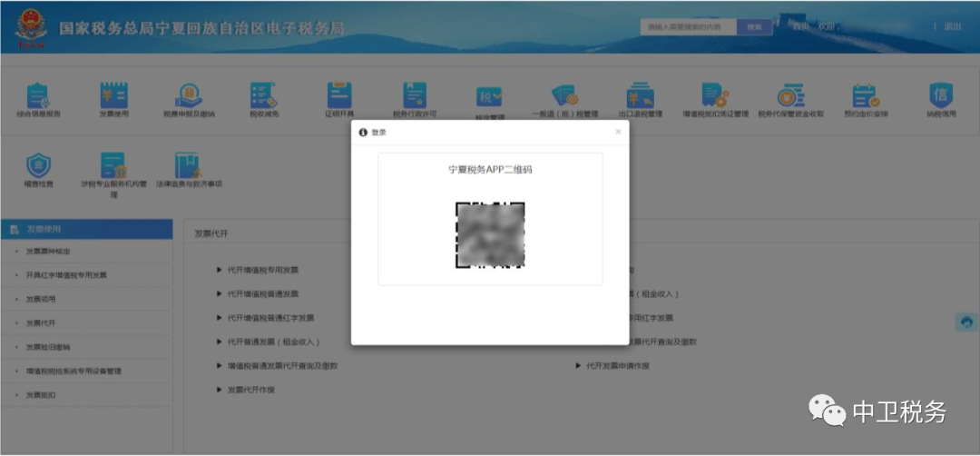Screen dimensions: 980x456
Task: Expand 代开增值税普通红字发票 arrow
Action: click(x=220, y=318)
